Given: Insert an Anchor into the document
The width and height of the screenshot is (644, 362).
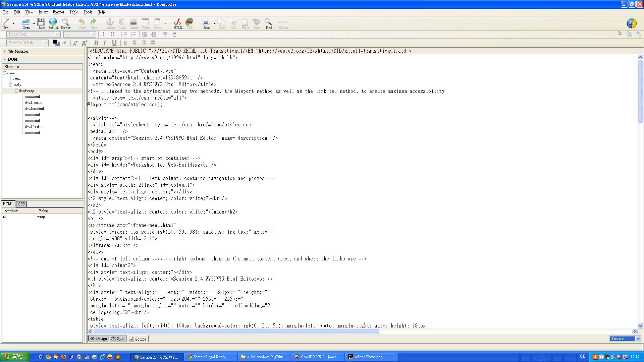Looking at the screenshot, I should click(x=110, y=23).
